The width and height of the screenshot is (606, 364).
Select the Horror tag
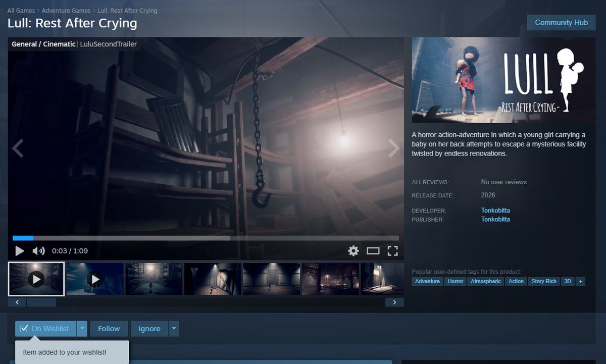(x=455, y=281)
